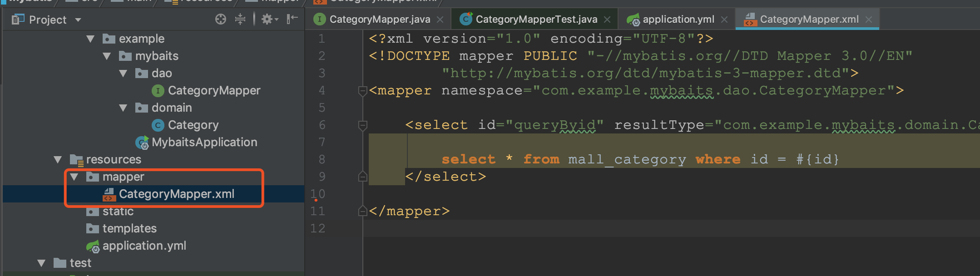Select the resources folder label
Viewport: 980px width, 276px height.
pos(114,160)
